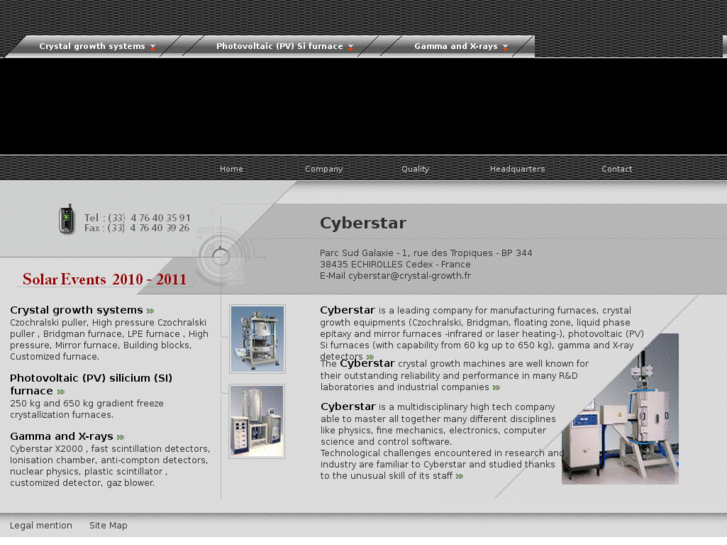Go to the Home page
This screenshot has width=727, height=545.
click(231, 169)
